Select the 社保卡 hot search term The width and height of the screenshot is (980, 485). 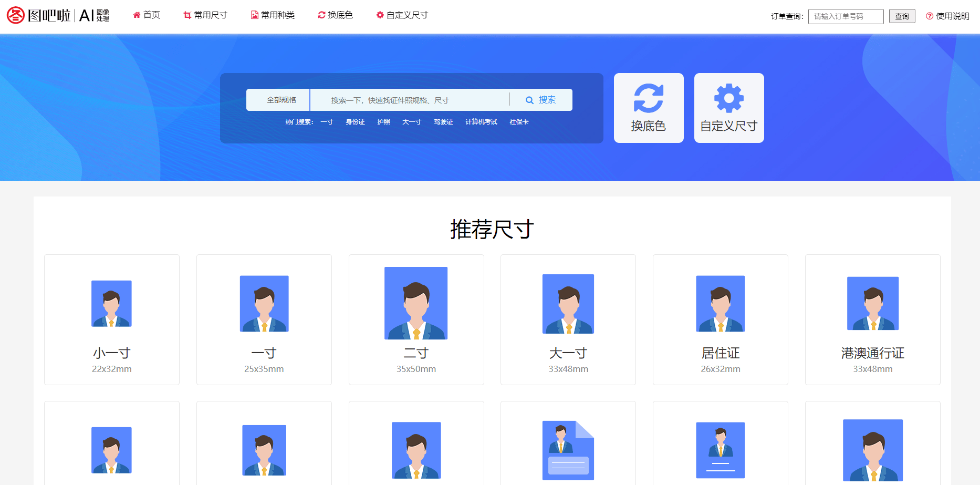(x=518, y=121)
